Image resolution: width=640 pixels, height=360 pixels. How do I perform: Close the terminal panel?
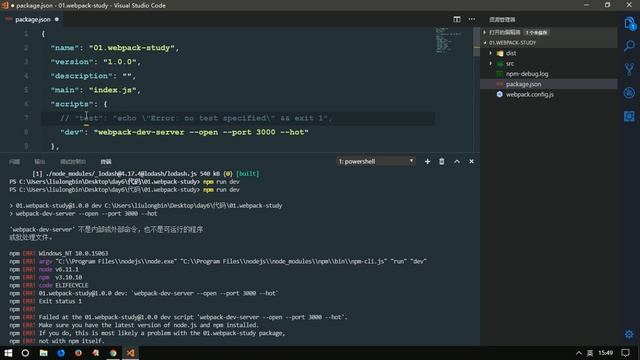click(x=471, y=162)
